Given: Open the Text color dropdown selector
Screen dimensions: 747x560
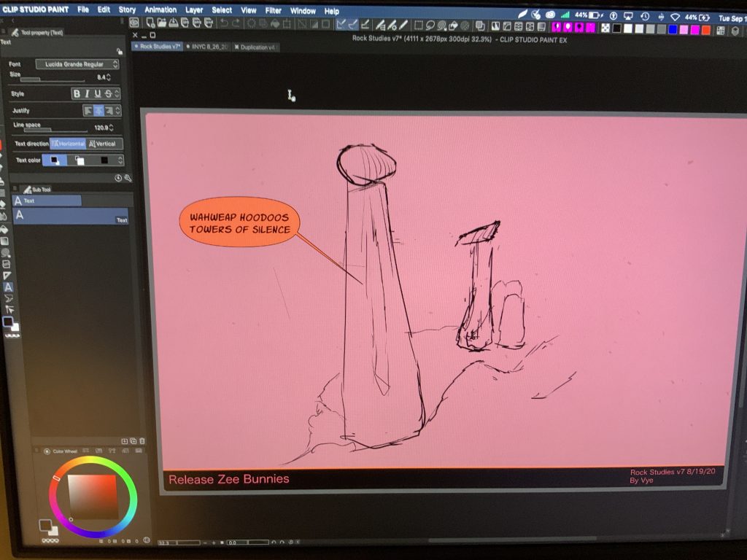Looking at the screenshot, I should tap(120, 159).
